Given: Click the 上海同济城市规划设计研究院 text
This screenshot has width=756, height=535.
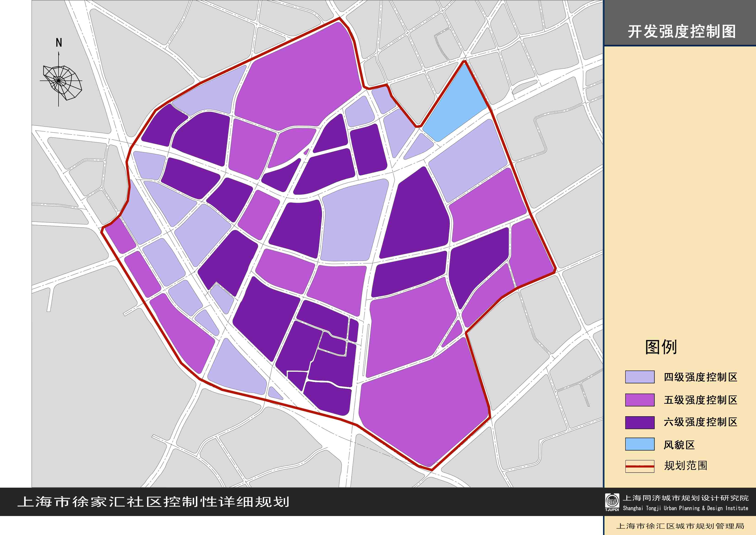Looking at the screenshot, I should click(x=686, y=498).
